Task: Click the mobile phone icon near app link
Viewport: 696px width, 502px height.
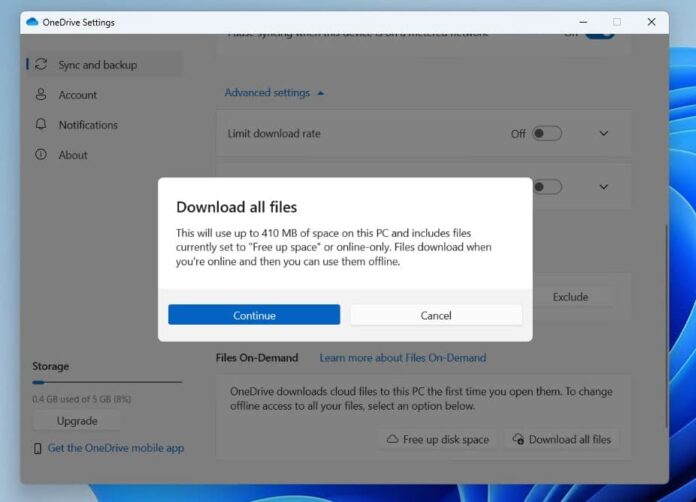Action: click(x=38, y=448)
